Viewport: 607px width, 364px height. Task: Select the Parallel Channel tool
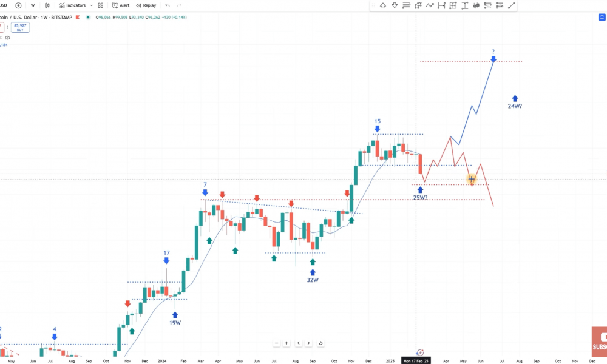point(488,5)
